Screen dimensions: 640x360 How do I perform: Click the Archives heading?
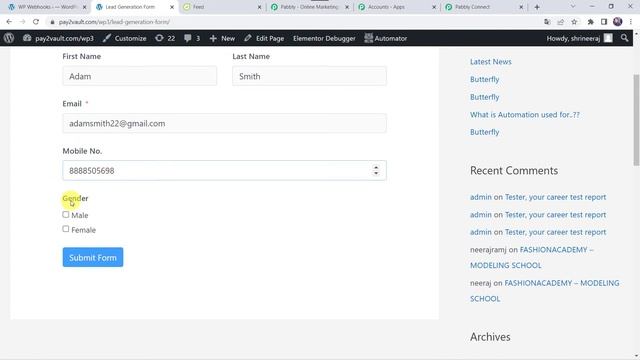[x=490, y=337]
